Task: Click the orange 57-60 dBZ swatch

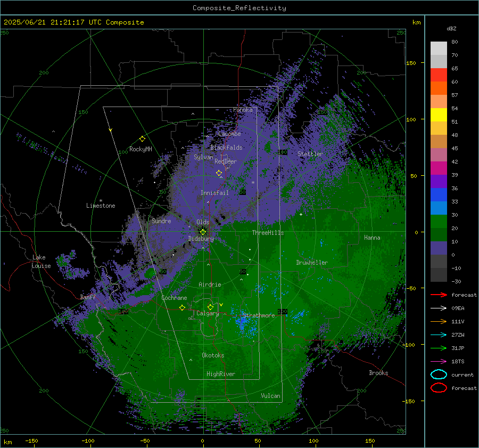Action: (x=439, y=88)
